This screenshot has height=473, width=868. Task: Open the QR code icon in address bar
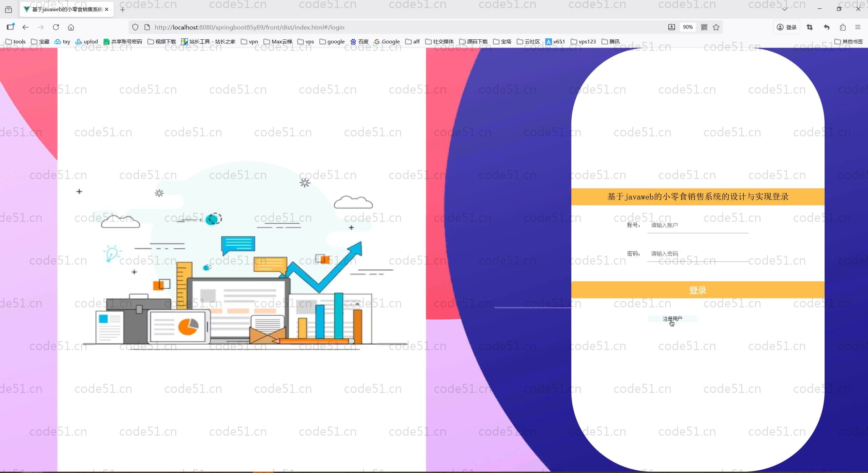tap(704, 27)
